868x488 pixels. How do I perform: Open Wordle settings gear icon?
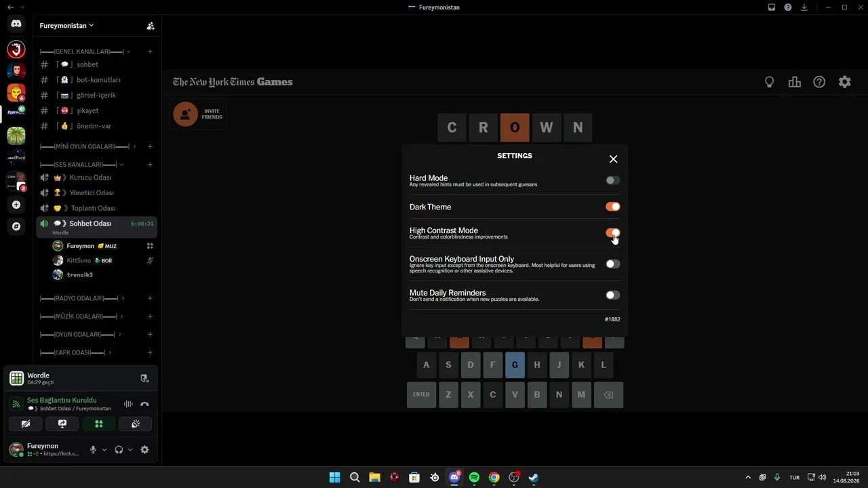tap(844, 82)
